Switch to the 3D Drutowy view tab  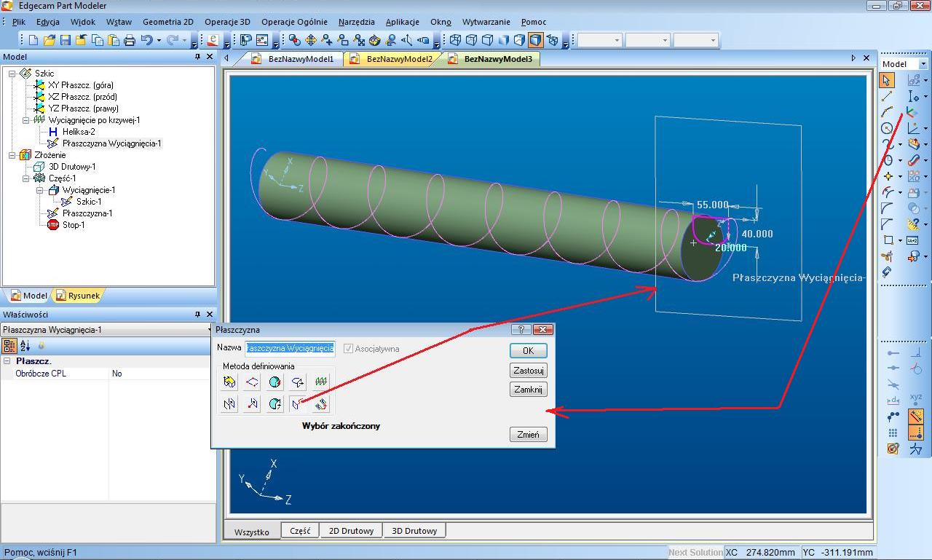point(414,531)
